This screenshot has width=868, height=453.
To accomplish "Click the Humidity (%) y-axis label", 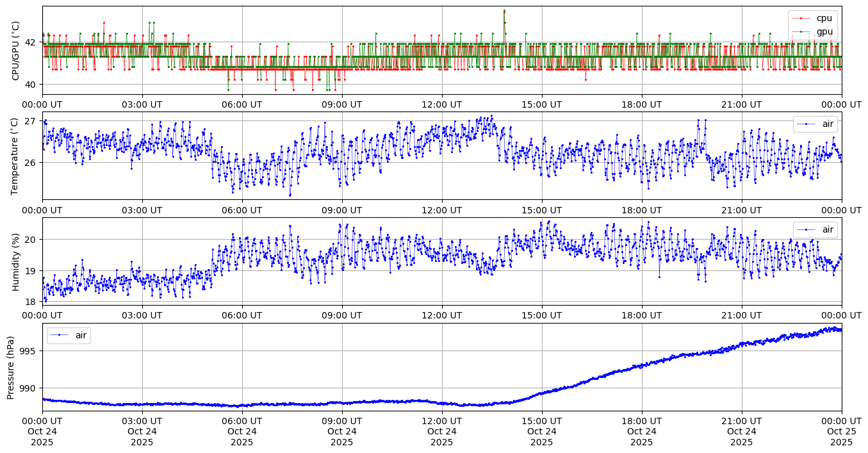I will [x=16, y=261].
